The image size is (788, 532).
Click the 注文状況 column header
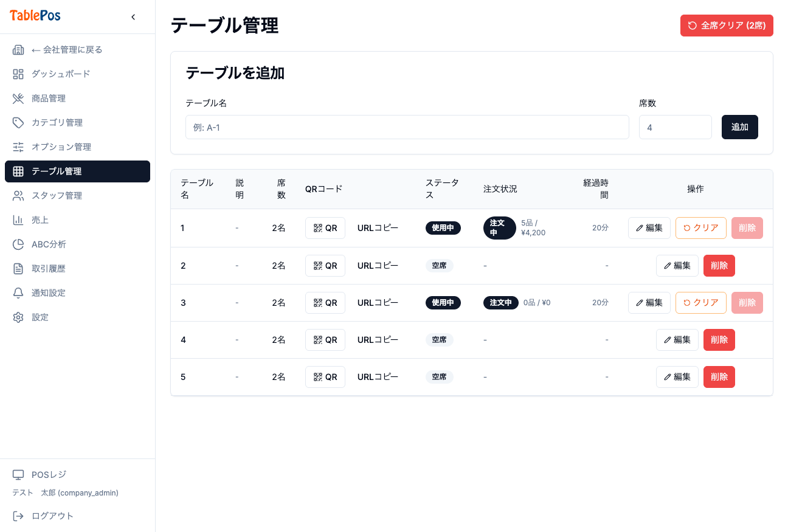(x=500, y=189)
